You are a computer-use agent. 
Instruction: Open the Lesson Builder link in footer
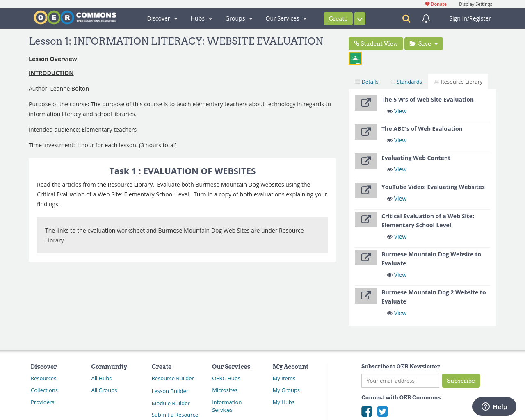170,391
